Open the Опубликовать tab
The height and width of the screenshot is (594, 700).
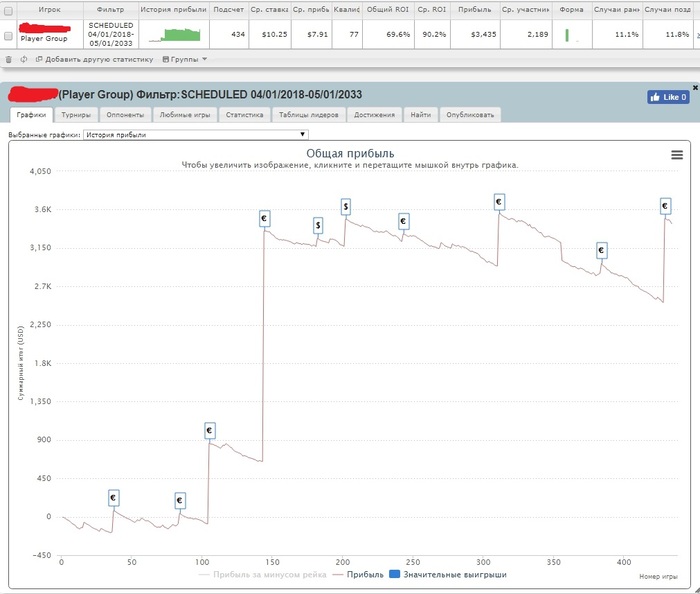tap(470, 115)
